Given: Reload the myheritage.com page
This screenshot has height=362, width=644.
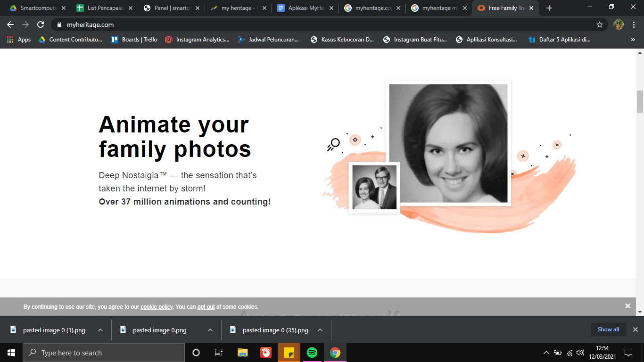Looking at the screenshot, I should coord(41,25).
